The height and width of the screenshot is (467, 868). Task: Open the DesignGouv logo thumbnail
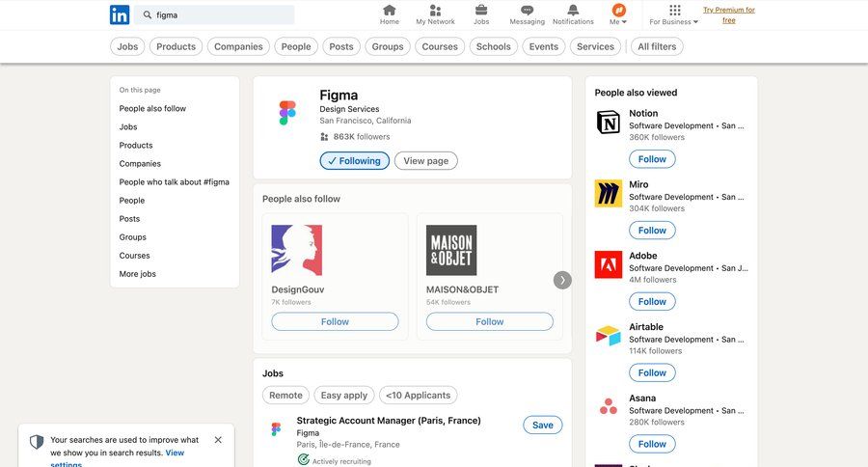297,250
